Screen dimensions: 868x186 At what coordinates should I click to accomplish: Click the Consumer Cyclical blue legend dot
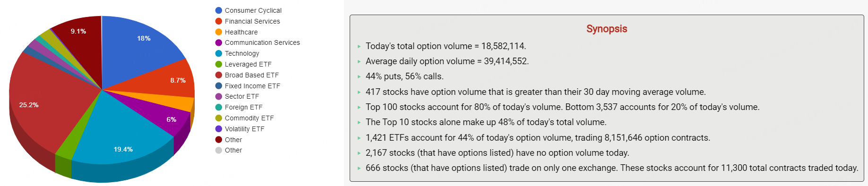click(x=219, y=10)
